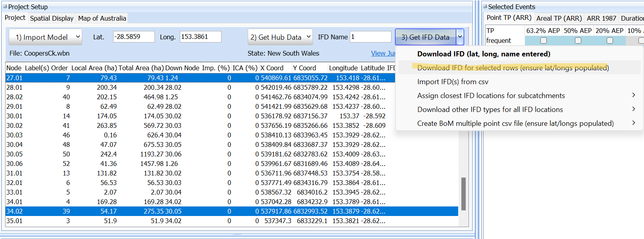This screenshot has width=644, height=239.
Task: Expand Assign closest IFD locations submenu
Action: click(x=633, y=95)
